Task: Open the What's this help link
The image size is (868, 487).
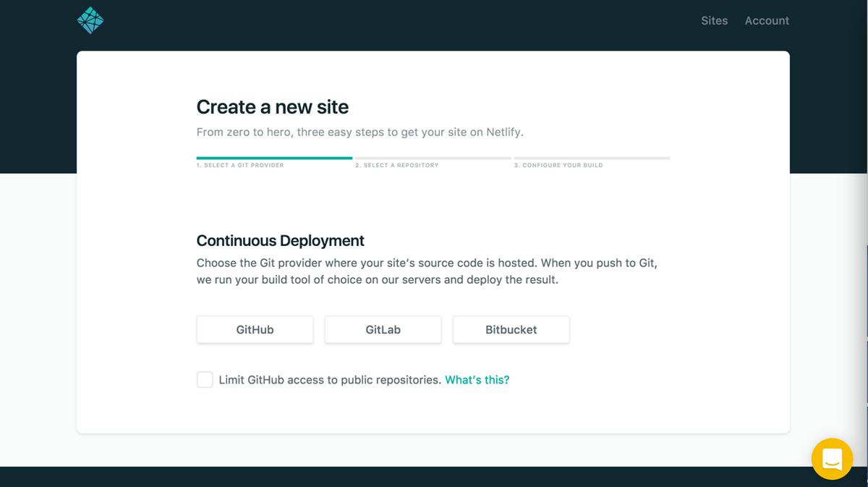Action: pos(477,379)
